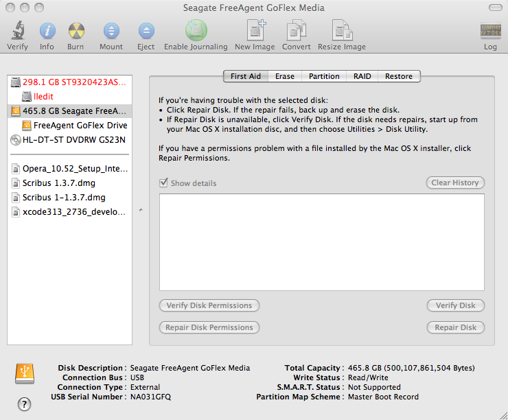The width and height of the screenshot is (508, 420).
Task: Eject the selected disk via toolbar
Action: tap(146, 31)
